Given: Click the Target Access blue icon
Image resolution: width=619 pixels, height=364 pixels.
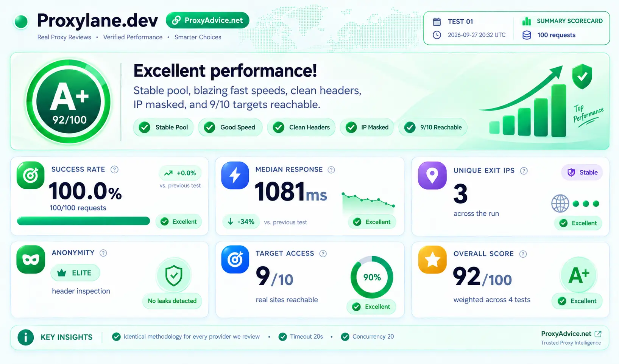Looking at the screenshot, I should 235,259.
